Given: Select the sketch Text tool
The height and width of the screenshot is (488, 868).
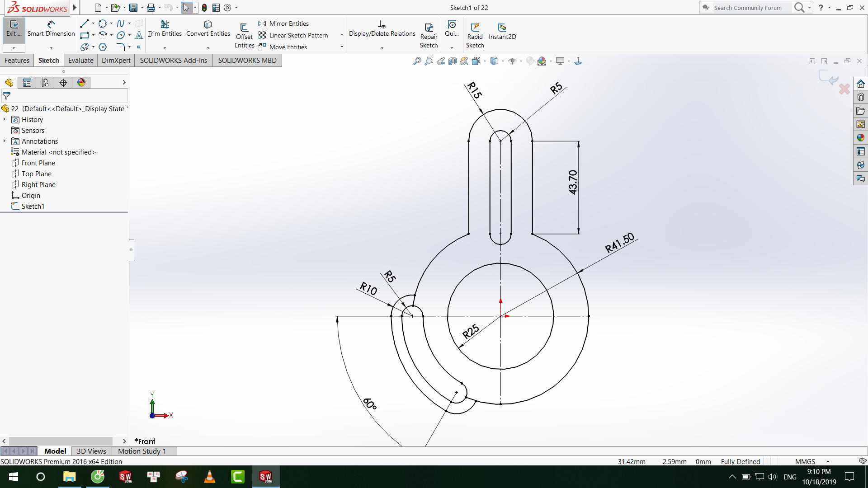Looking at the screenshot, I should (139, 35).
